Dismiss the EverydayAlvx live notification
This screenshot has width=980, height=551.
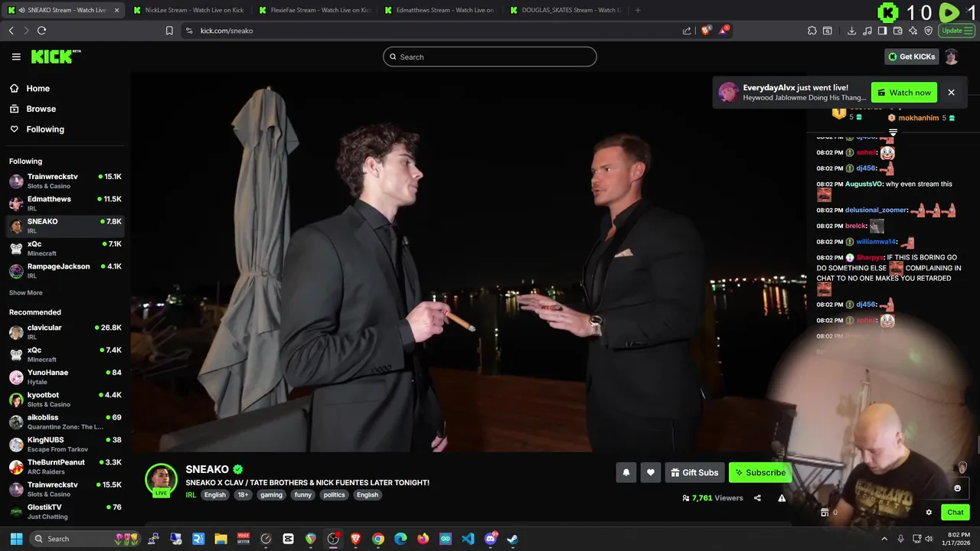(x=951, y=93)
